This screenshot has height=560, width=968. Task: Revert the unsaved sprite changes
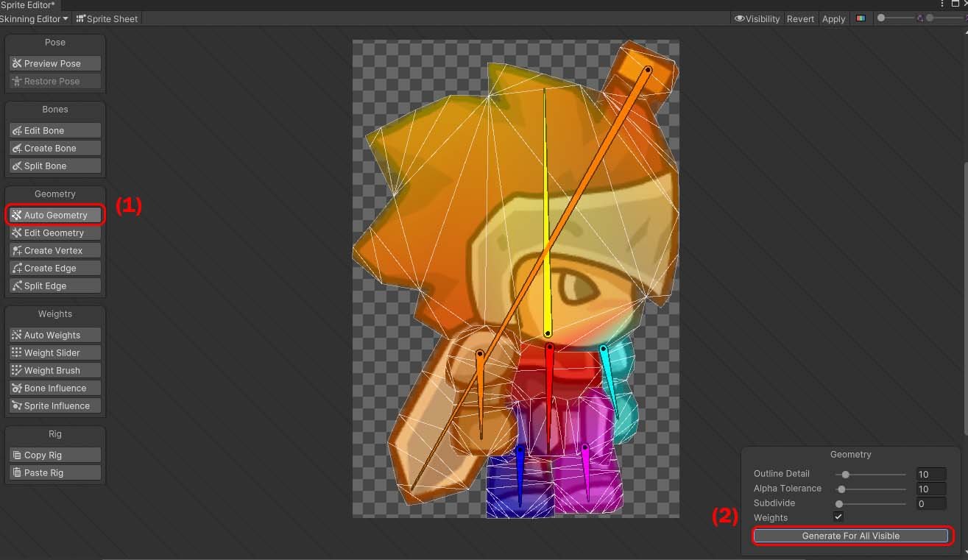(800, 18)
